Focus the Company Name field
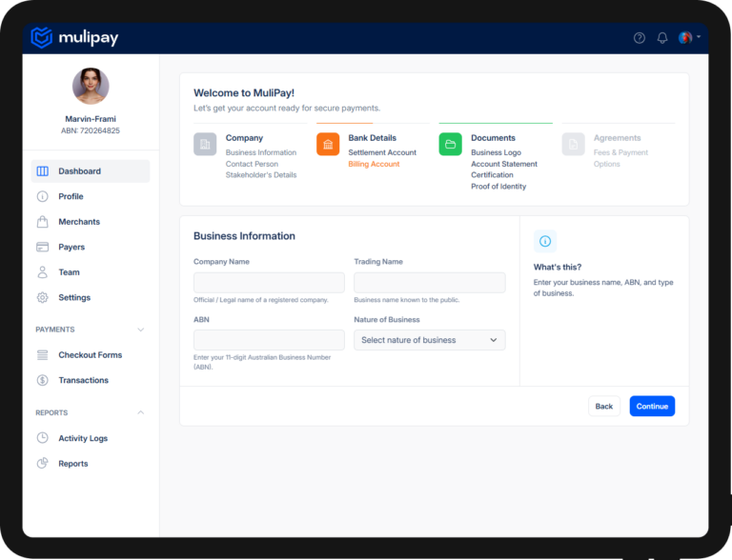Screen dimensions: 732x560 (x=269, y=283)
